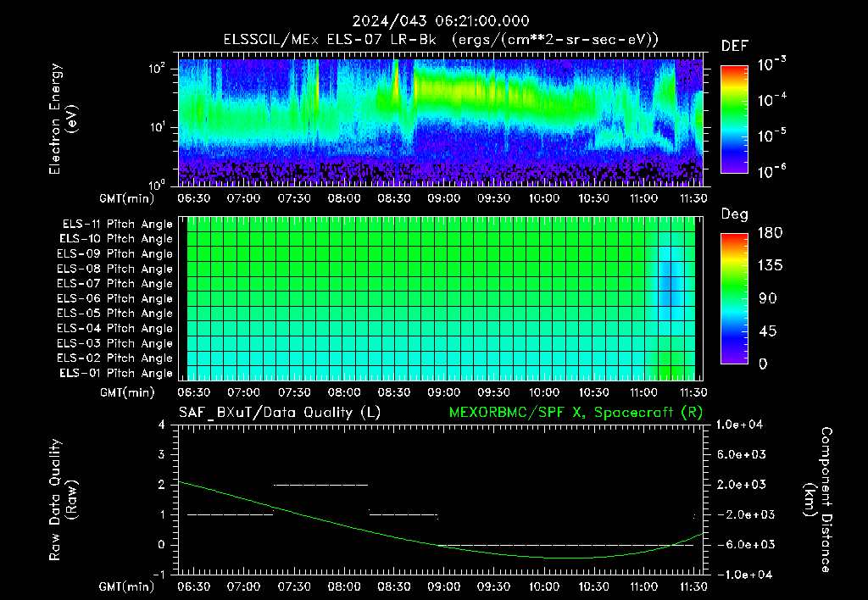Click the 135 tick on the Deg color bar
The image size is (868, 600).
pyautogui.click(x=770, y=266)
